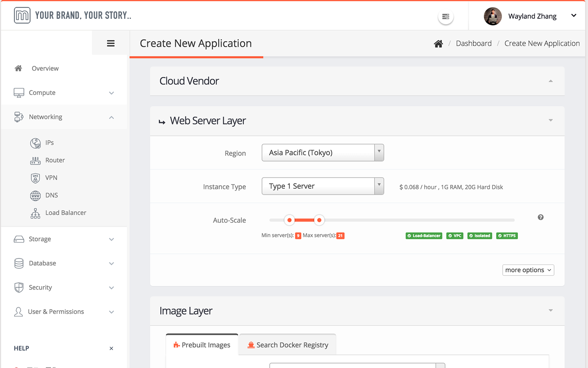Click the Auto-Scale max server slider handle
Screen dimensions: 588x368
pyautogui.click(x=319, y=220)
